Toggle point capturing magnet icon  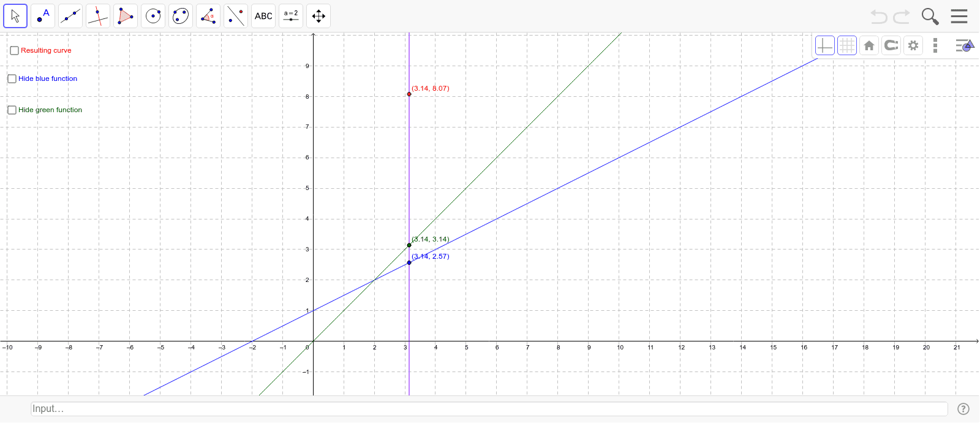891,45
